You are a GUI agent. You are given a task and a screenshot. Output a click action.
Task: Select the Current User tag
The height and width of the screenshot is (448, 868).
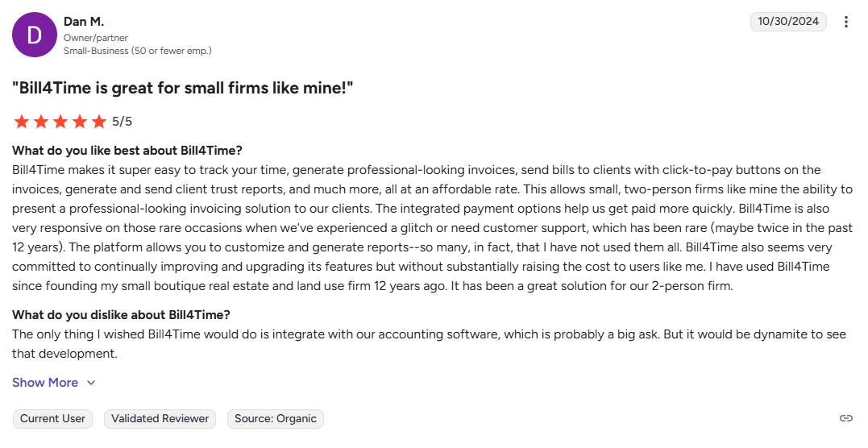[x=52, y=419]
